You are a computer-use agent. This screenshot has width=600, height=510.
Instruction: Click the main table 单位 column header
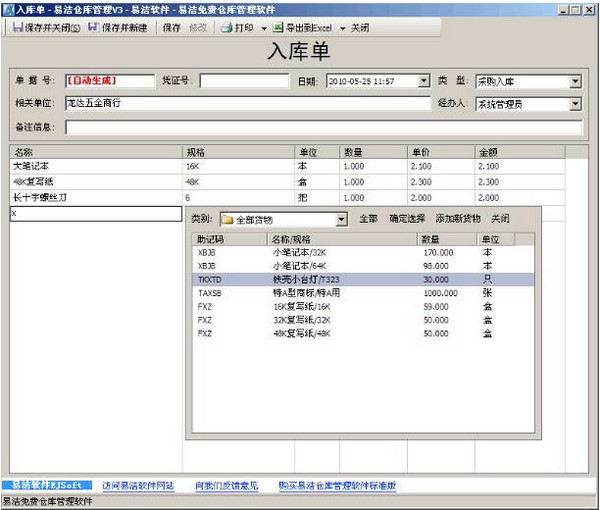[317, 152]
